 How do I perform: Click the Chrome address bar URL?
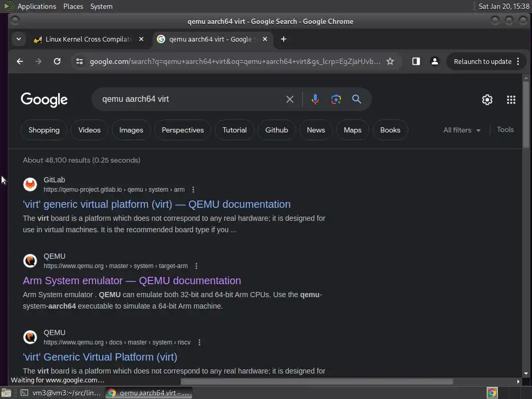[235, 61]
